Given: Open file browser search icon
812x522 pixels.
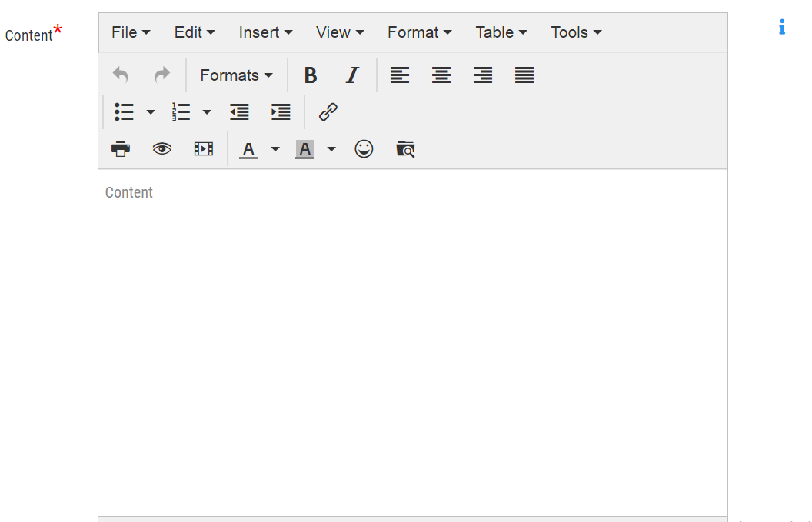Looking at the screenshot, I should point(405,149).
